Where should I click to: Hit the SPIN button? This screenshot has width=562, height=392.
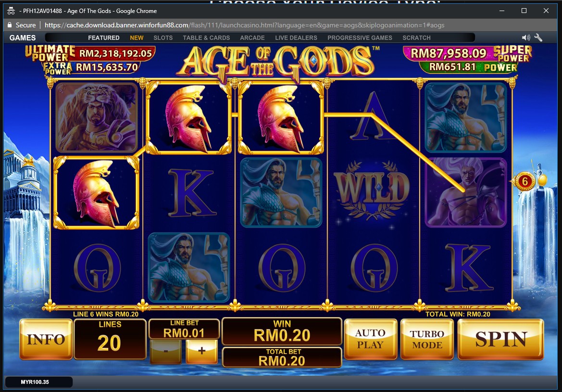click(x=501, y=339)
